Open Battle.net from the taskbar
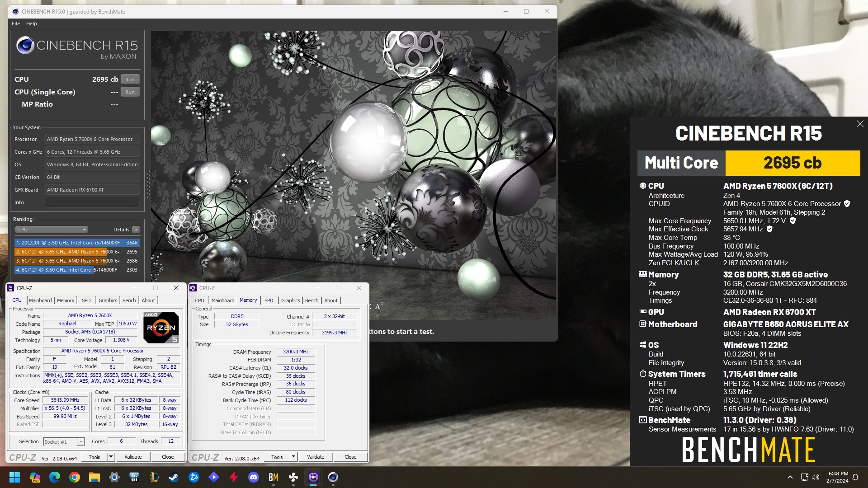This screenshot has width=868, height=488. point(194,477)
